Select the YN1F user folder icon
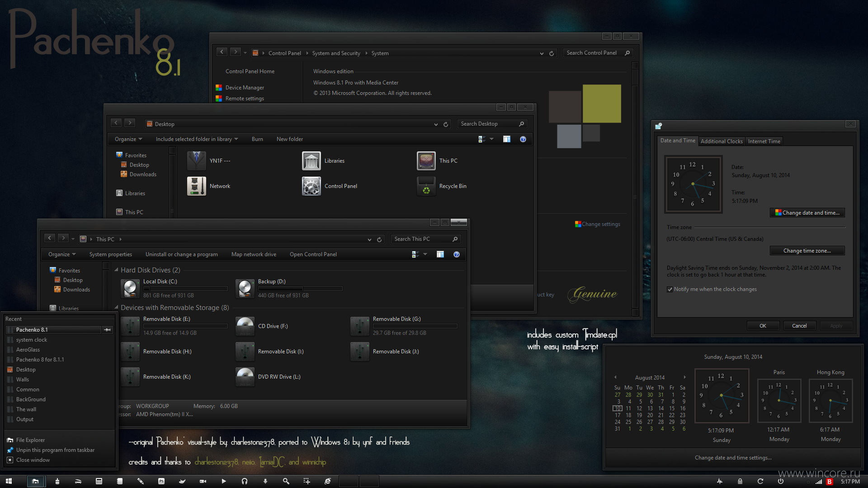Screen dimensions: 868x488 point(197,161)
